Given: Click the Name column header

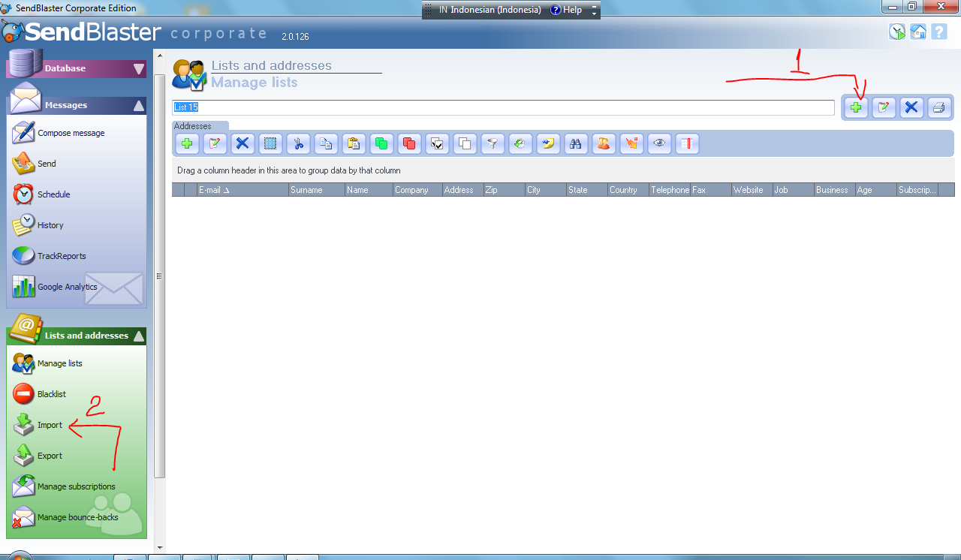Looking at the screenshot, I should [x=369, y=190].
